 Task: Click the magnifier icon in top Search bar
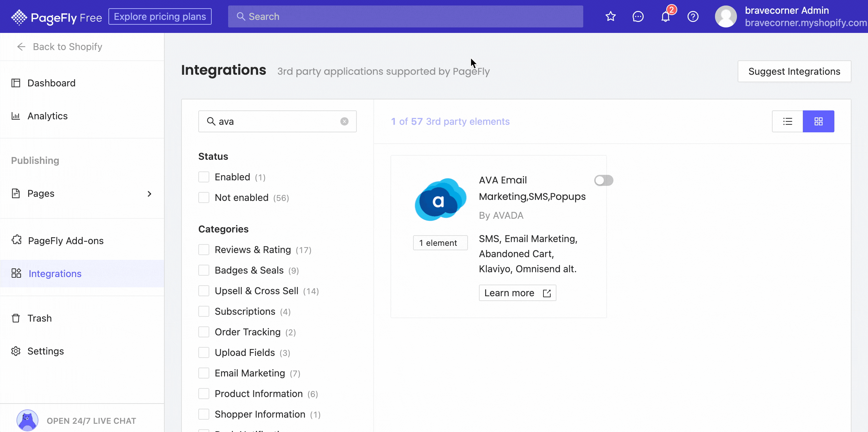click(241, 16)
